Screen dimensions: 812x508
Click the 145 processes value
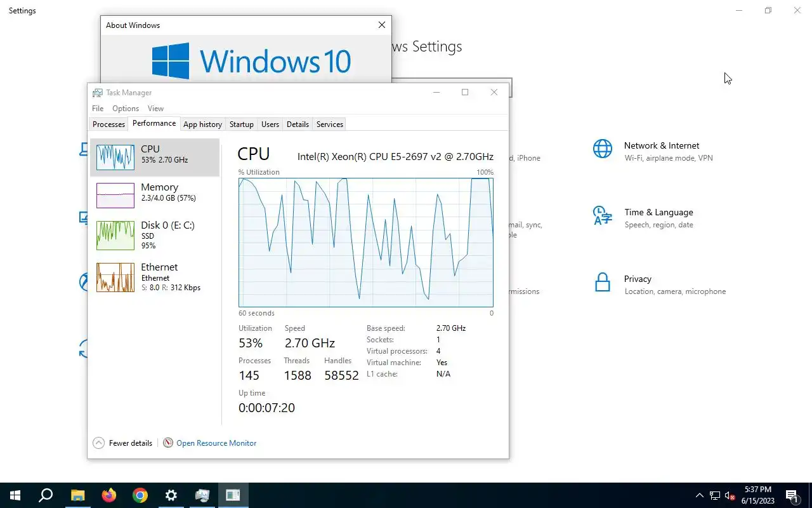pos(249,375)
